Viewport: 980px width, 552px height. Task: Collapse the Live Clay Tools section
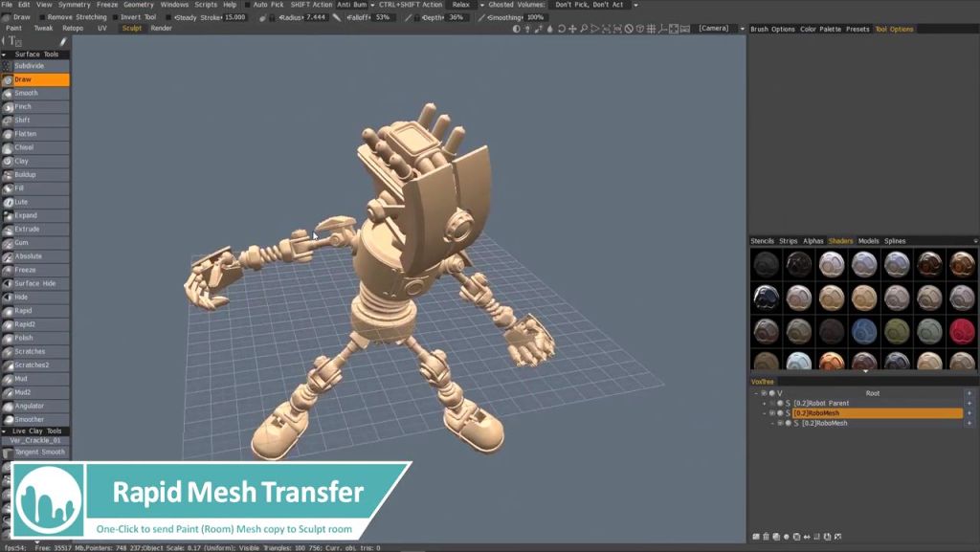click(x=4, y=431)
